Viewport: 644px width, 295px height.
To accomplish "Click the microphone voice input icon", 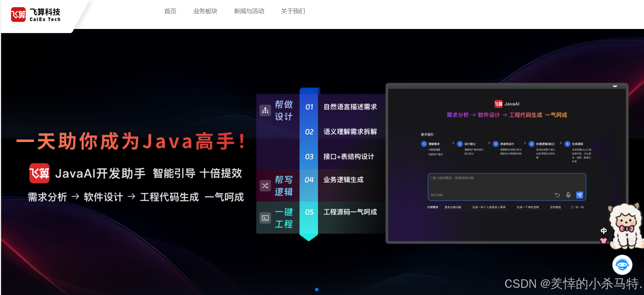I will [x=568, y=195].
